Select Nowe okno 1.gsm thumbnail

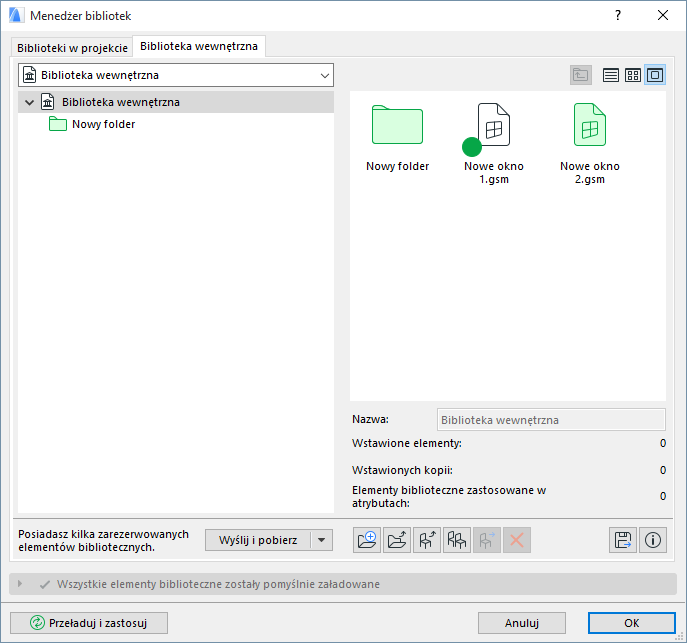(x=494, y=143)
